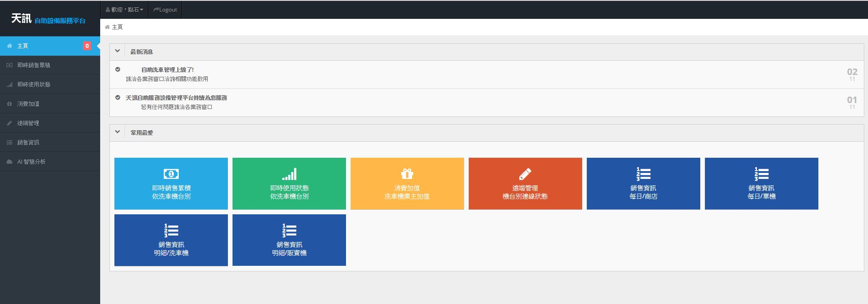
Task: Open 消費加值 sidebar menu item
Action: pos(28,104)
